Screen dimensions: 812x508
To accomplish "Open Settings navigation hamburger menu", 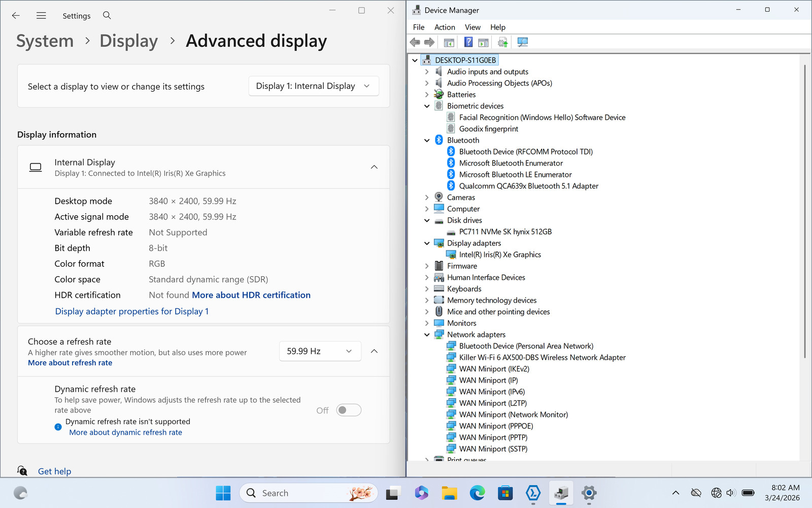I will [41, 15].
